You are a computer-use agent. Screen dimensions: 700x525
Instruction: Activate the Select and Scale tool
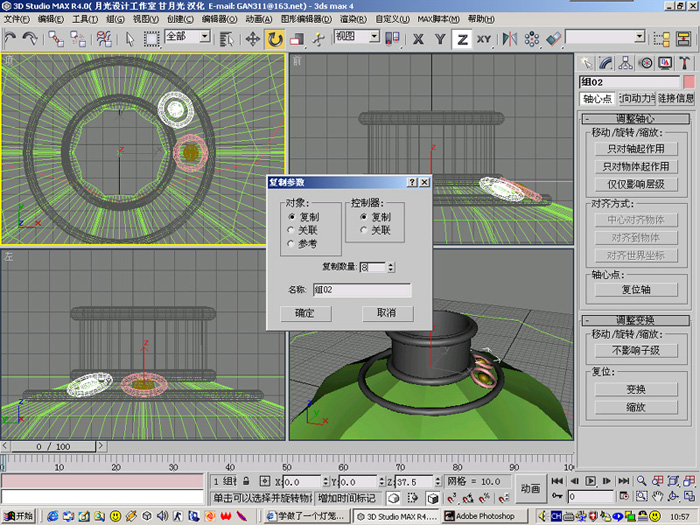pyautogui.click(x=296, y=39)
